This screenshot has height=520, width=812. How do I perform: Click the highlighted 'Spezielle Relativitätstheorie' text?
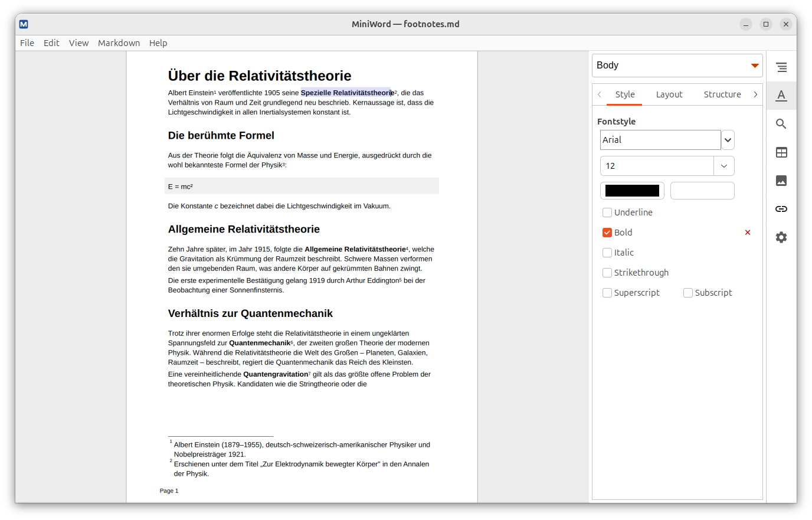[347, 93]
